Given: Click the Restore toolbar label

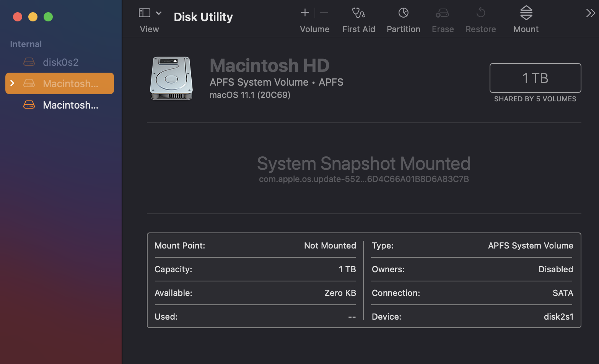Looking at the screenshot, I should pos(480,29).
